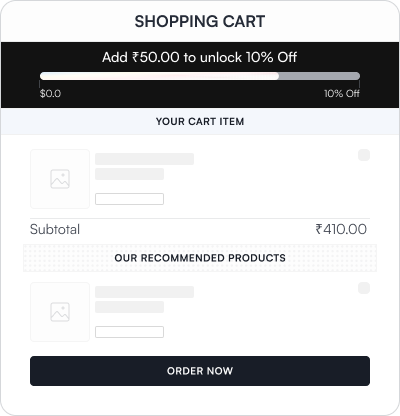Screen dimensions: 400x416
Task: Click the 10% Off goal label
Action: click(x=342, y=93)
